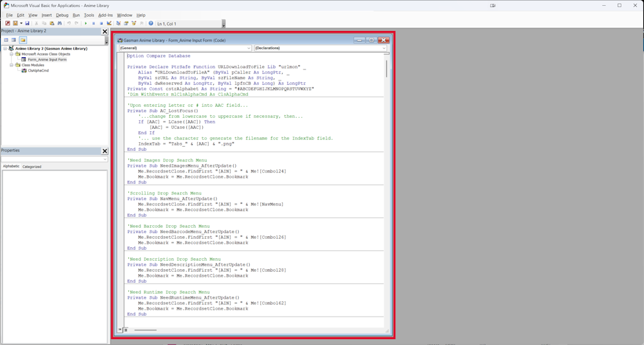
Task: Click the code window split bar handle
Action: point(386,53)
